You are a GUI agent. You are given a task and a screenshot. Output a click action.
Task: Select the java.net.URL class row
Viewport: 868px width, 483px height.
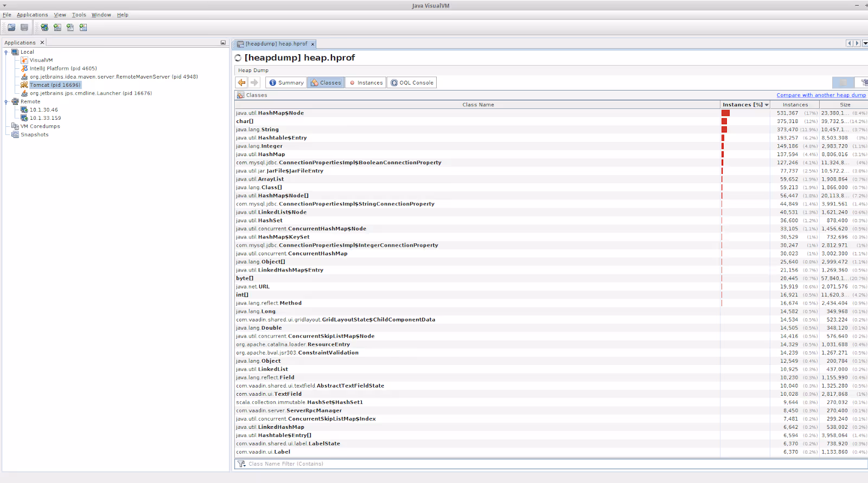coord(551,286)
